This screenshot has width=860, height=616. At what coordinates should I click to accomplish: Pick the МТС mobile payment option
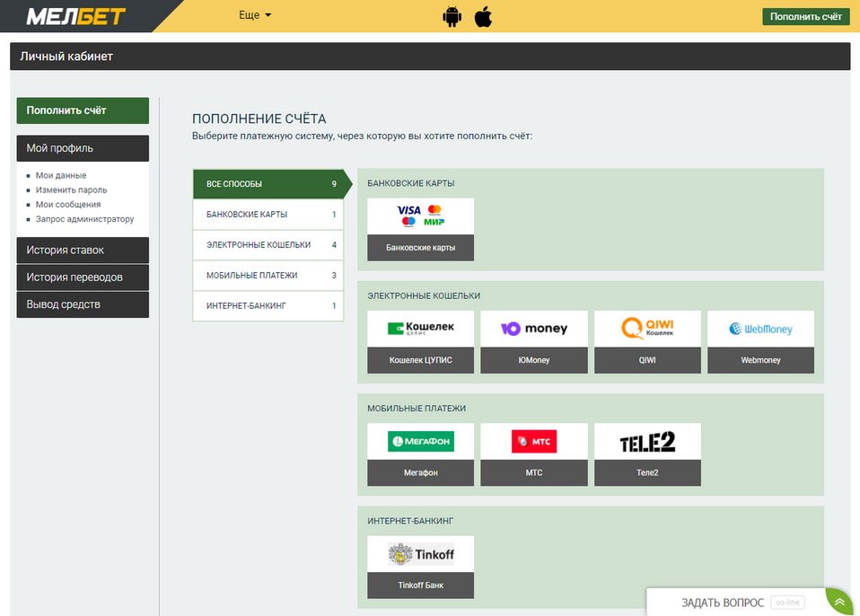[533, 441]
